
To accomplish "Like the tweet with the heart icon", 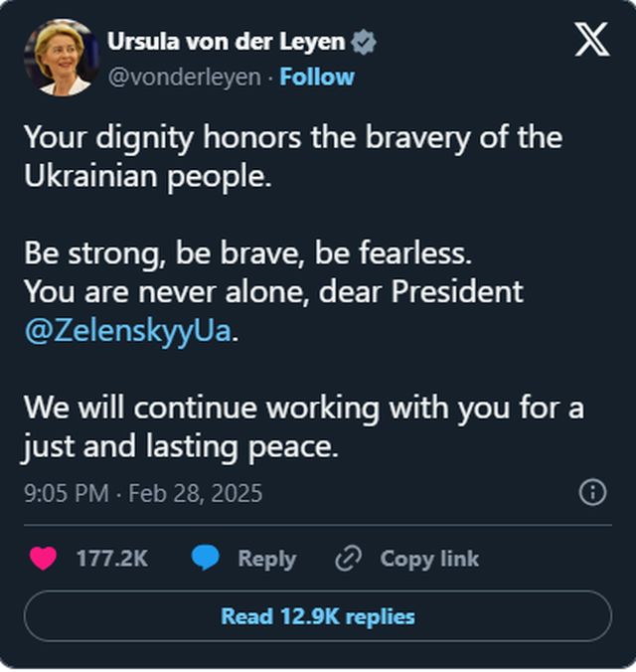I will coord(43,559).
